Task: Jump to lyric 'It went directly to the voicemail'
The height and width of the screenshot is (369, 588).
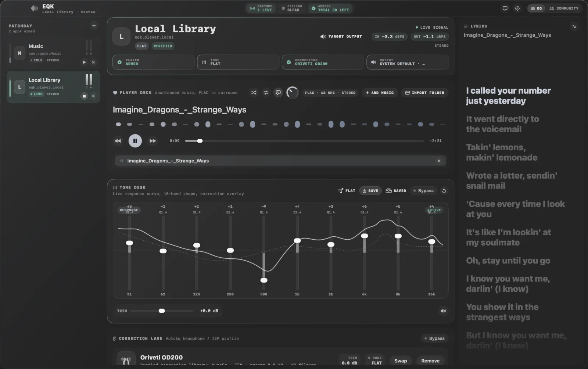Action: pyautogui.click(x=502, y=124)
